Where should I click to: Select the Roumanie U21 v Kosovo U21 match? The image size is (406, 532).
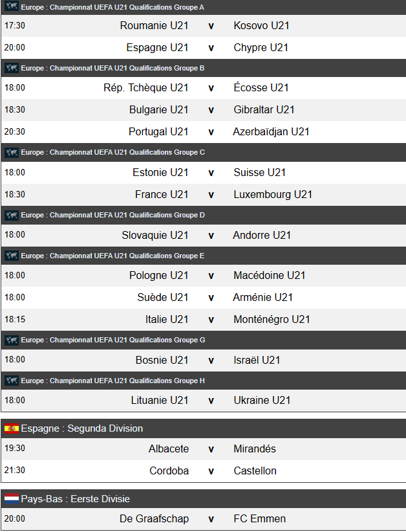point(211,26)
